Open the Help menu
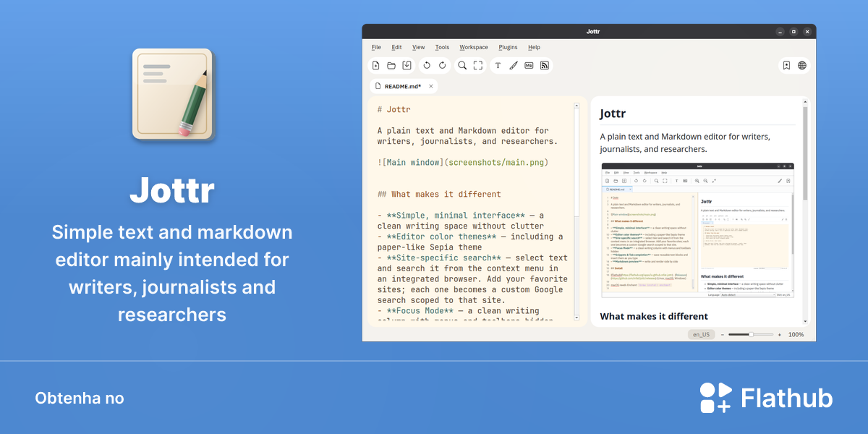 (x=534, y=47)
